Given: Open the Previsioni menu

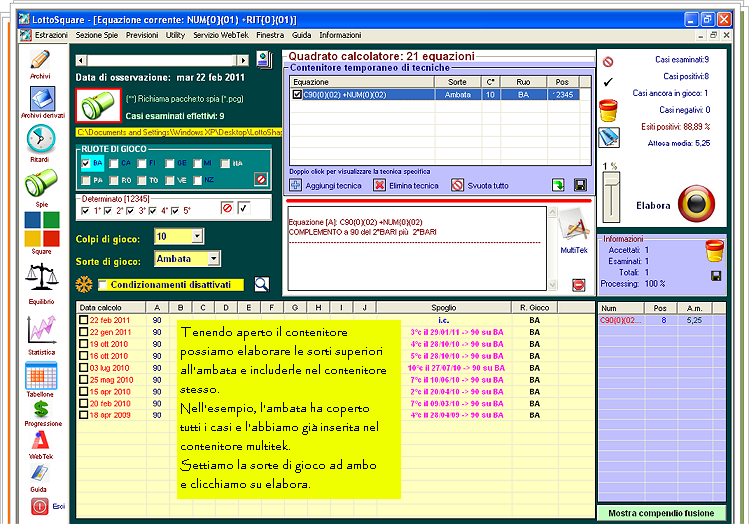Looking at the screenshot, I should coord(142,35).
